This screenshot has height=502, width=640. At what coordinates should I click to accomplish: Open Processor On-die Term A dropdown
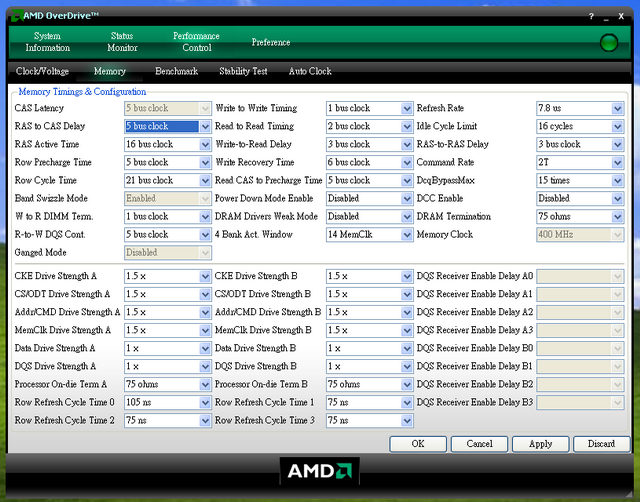tap(168, 384)
